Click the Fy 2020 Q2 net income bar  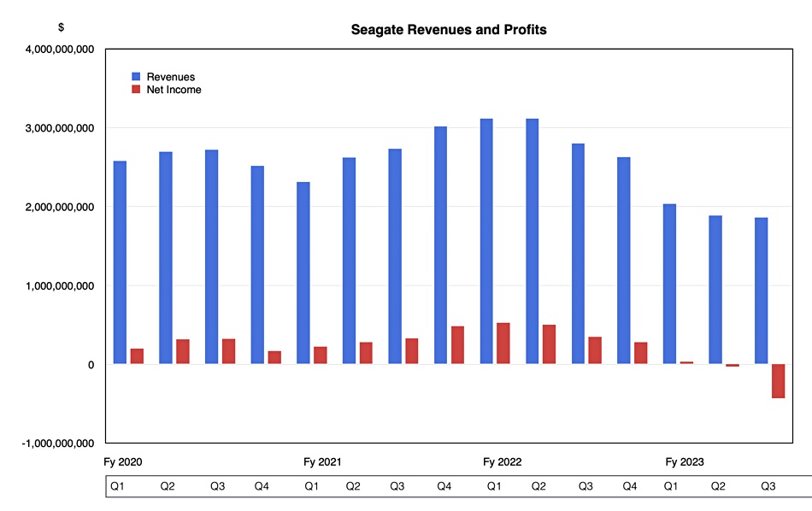click(183, 351)
